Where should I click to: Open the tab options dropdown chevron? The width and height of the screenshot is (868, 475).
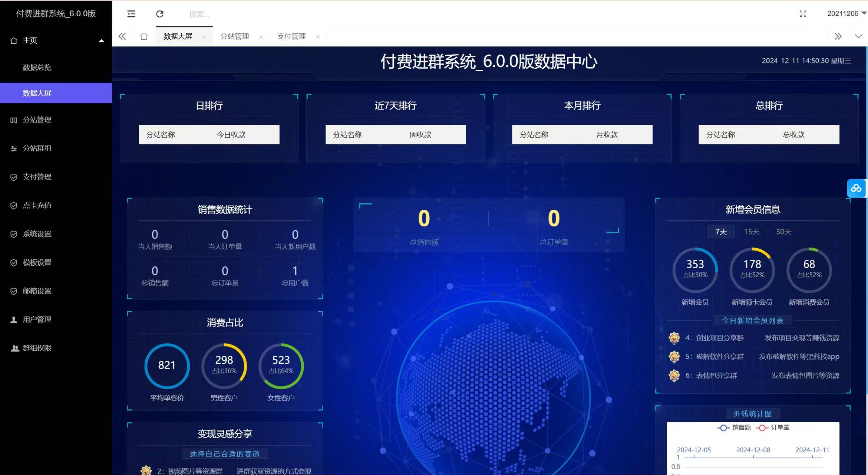click(858, 36)
